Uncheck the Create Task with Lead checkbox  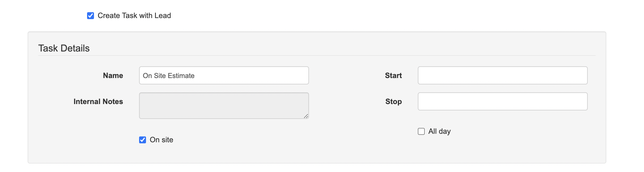pos(91,16)
